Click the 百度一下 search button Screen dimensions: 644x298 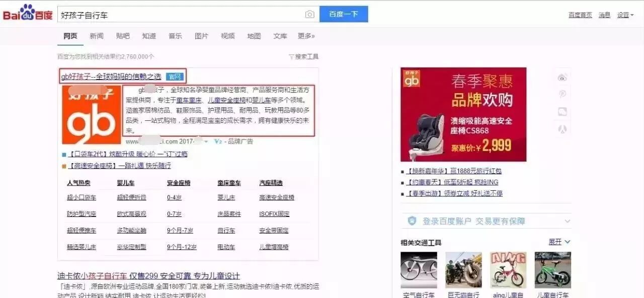pos(344,15)
